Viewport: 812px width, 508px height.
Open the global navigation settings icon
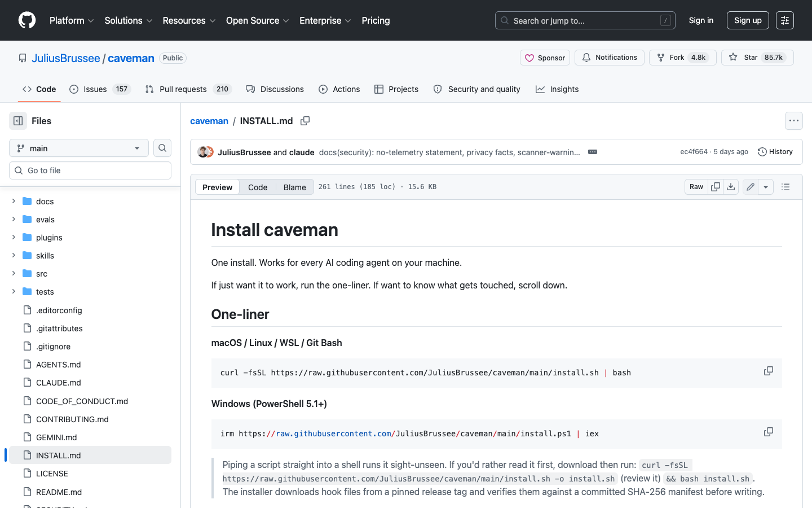(x=785, y=20)
